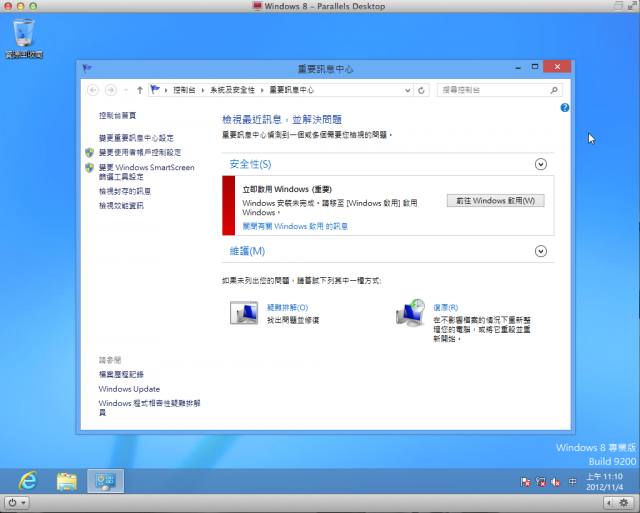Click the troubleshooting monitor icon
The image size is (640, 513).
pos(244,313)
